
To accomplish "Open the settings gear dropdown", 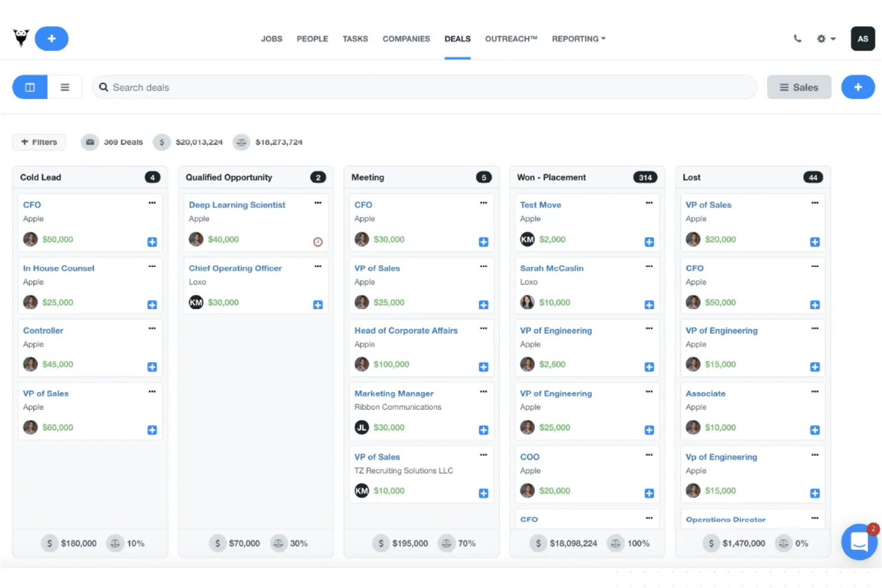I will pos(826,39).
